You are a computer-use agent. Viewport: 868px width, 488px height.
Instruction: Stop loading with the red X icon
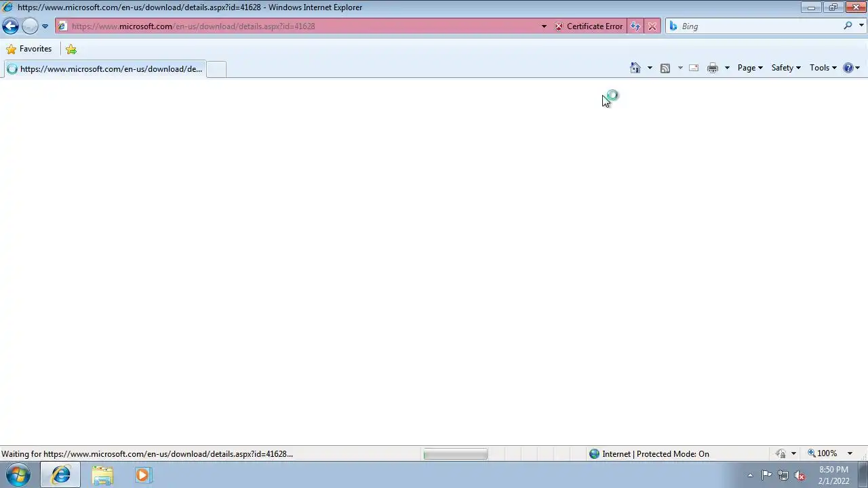point(652,26)
